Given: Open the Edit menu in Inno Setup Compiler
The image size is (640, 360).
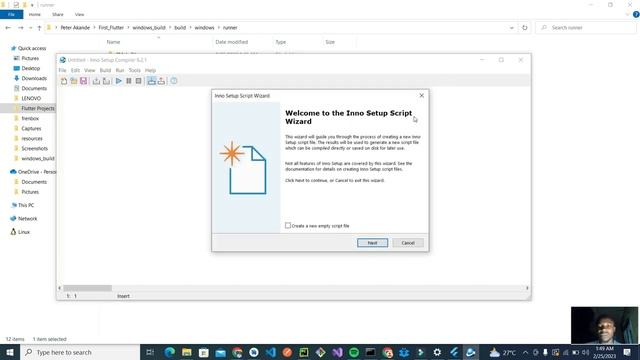Looking at the screenshot, I should pyautogui.click(x=75, y=70).
